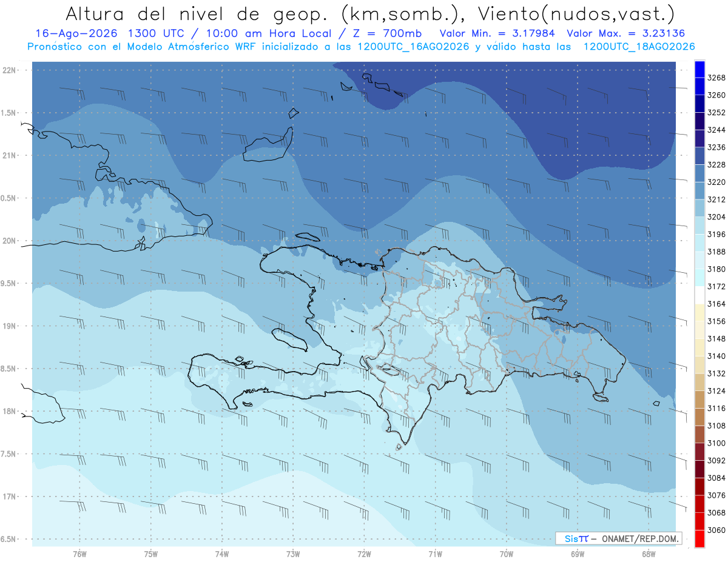The image size is (728, 562).
Task: Click the '76W' longitude label
Action: pos(79,554)
